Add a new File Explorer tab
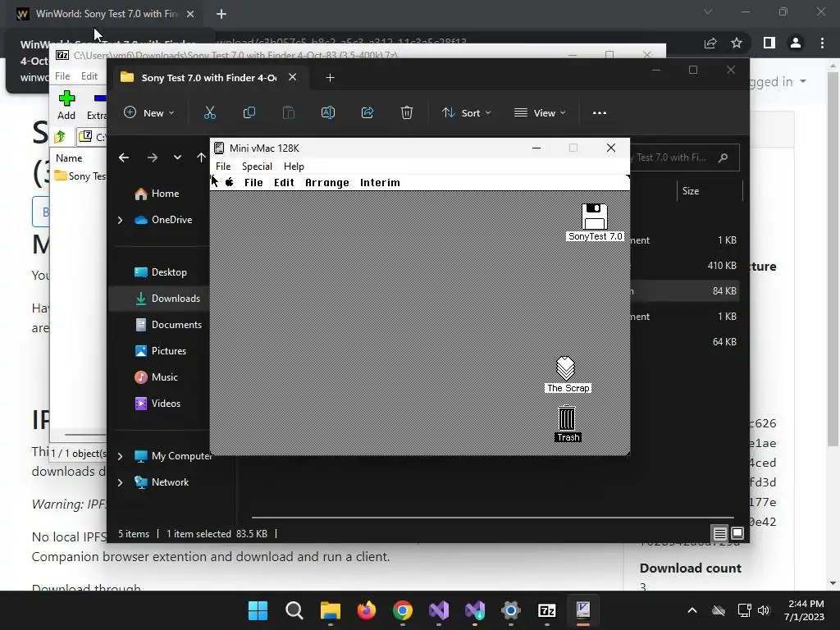The image size is (840, 630). (x=330, y=78)
